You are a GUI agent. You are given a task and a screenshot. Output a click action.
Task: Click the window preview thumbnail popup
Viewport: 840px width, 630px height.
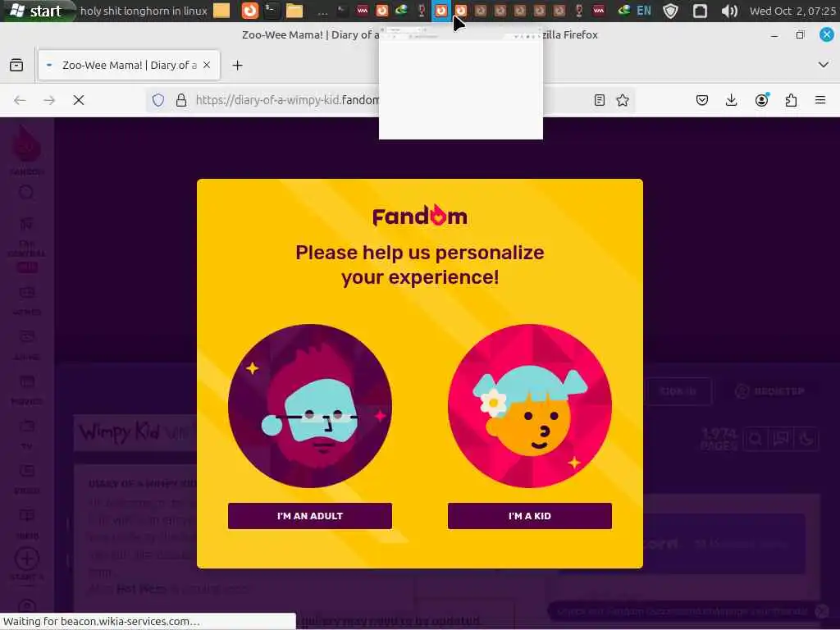(x=461, y=82)
